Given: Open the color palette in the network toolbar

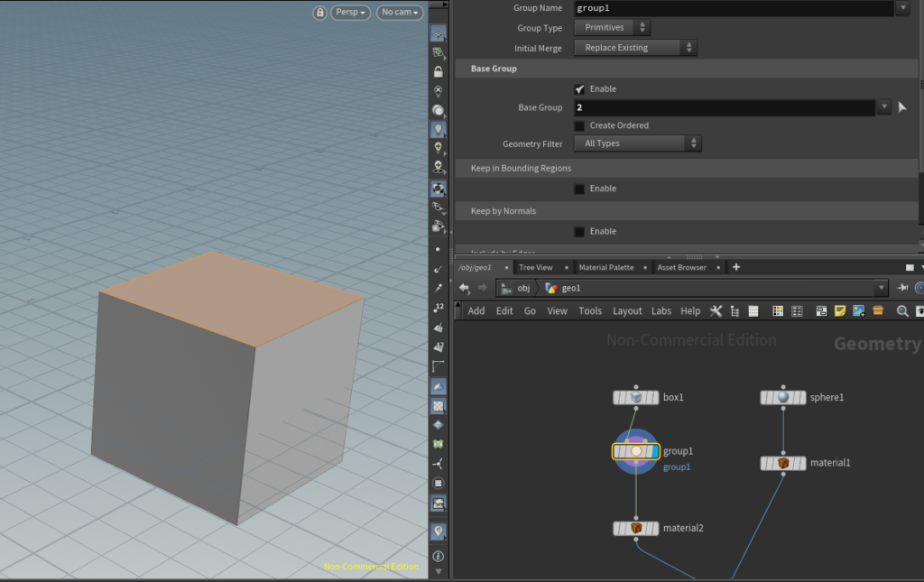Looking at the screenshot, I should click(778, 310).
